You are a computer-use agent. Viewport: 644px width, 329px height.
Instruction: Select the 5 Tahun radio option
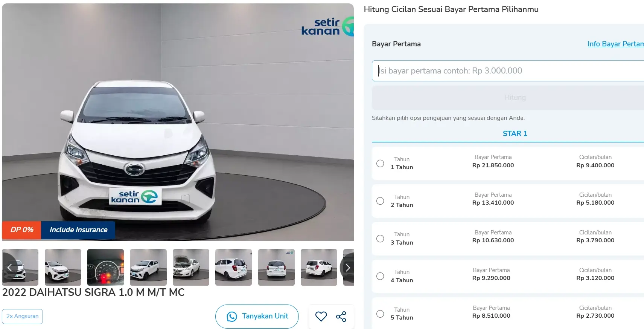pos(380,314)
